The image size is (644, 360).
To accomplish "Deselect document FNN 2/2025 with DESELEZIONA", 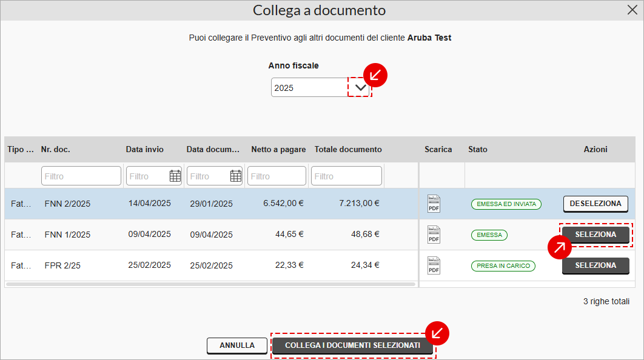I will point(595,204).
